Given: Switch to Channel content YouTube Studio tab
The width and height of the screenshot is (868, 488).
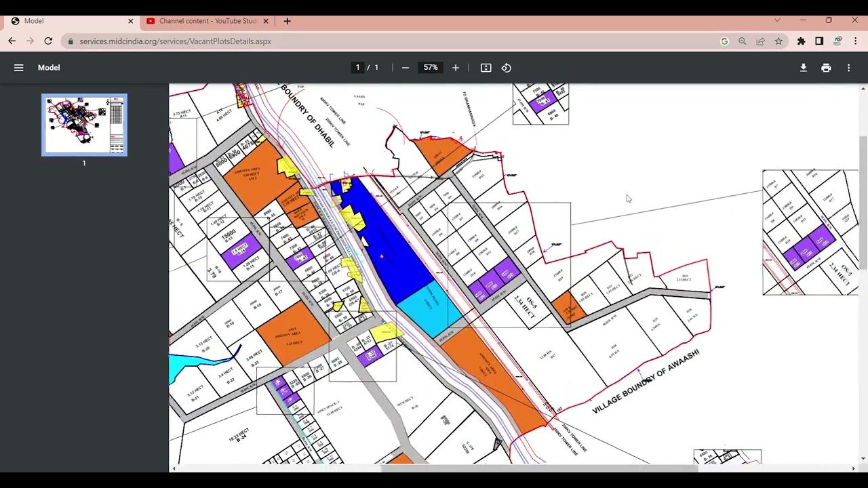Looking at the screenshot, I should [208, 21].
